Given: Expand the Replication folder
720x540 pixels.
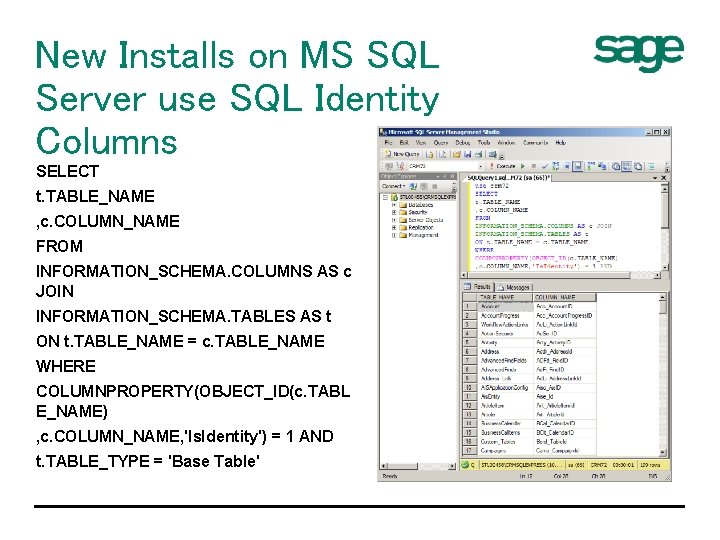Looking at the screenshot, I should 394,228.
